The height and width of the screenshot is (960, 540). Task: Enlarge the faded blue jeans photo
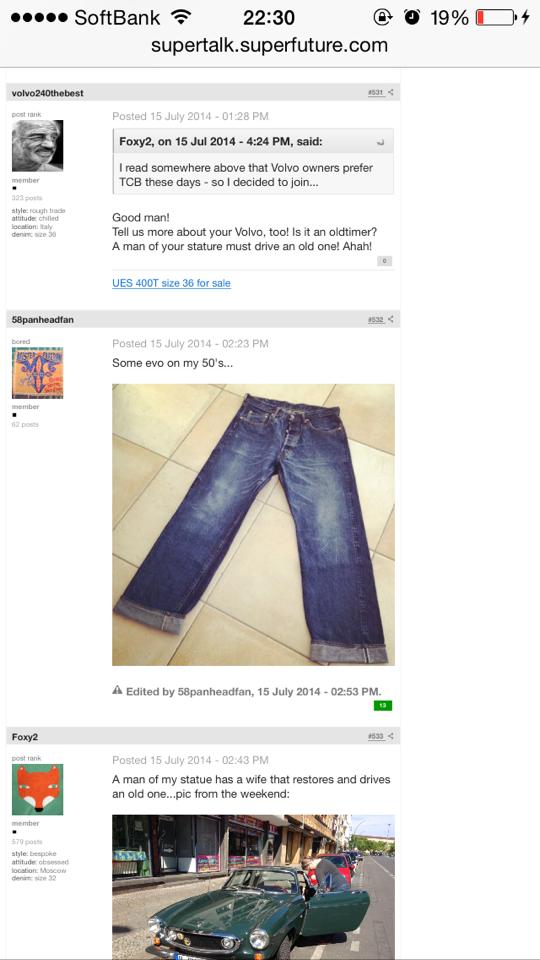253,525
